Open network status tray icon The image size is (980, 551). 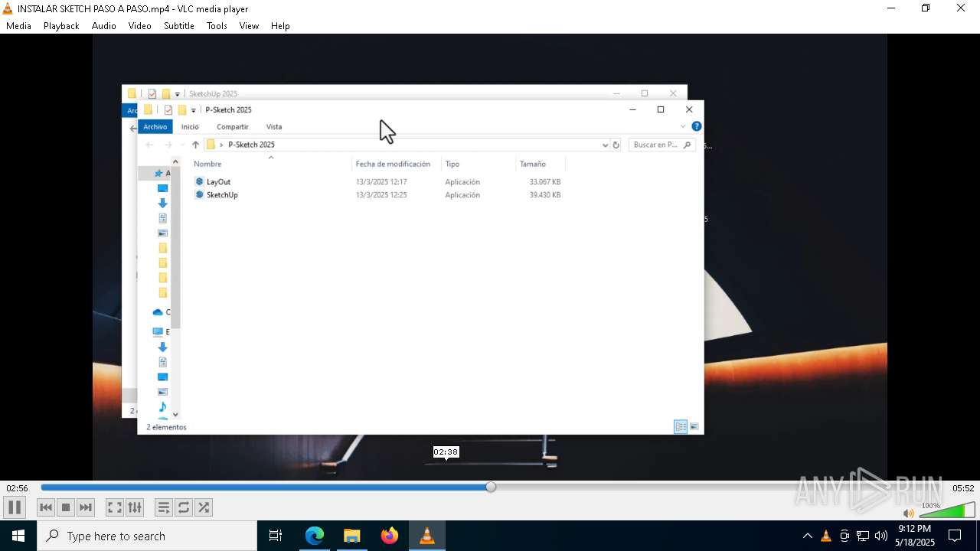click(x=863, y=536)
